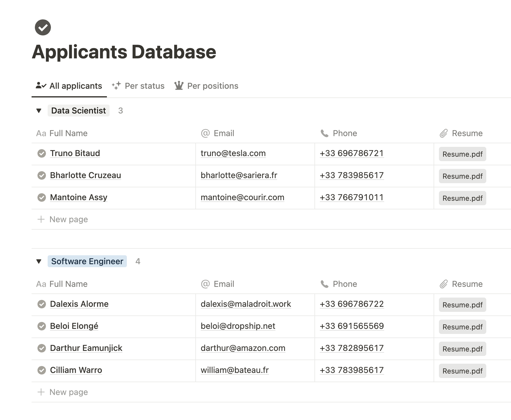Open Resume.pdf for Truno Bitaud
The image size is (511, 420).
[462, 154]
